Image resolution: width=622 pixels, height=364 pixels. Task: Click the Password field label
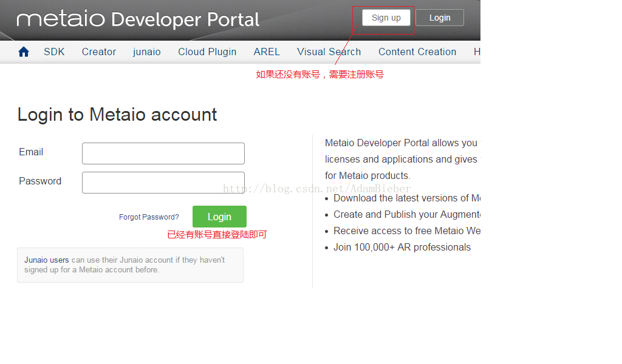point(40,181)
